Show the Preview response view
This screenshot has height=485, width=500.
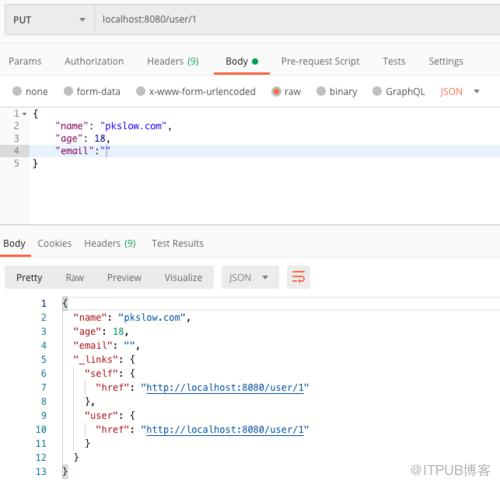click(124, 277)
